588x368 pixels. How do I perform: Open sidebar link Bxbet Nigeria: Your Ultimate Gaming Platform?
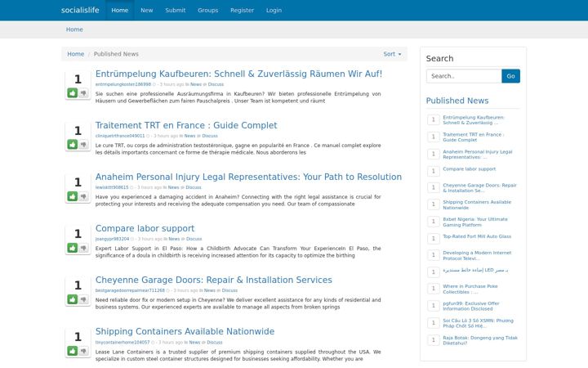point(475,222)
